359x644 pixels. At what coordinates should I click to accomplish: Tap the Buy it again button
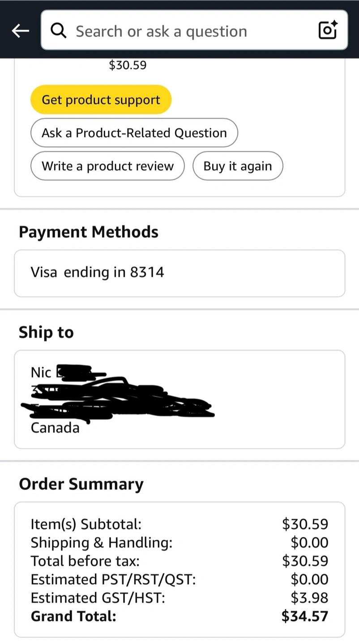[x=238, y=166]
